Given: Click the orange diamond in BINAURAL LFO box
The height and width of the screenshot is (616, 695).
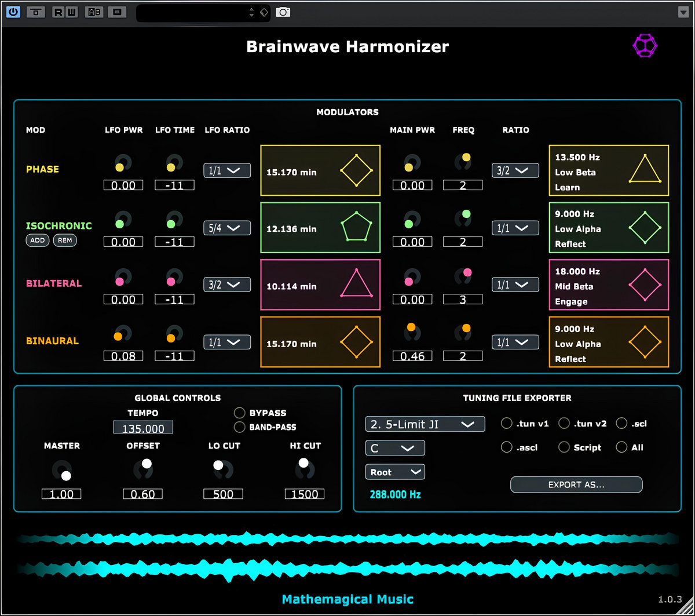Looking at the screenshot, I should (356, 342).
